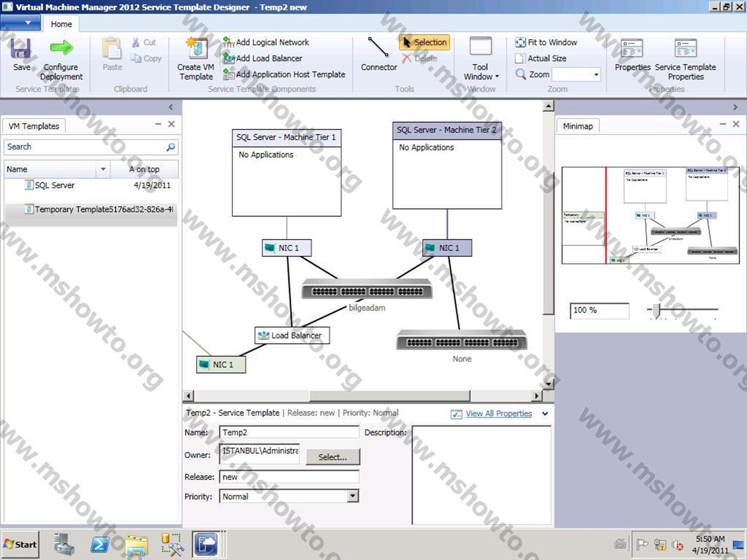
Task: Click the Zoom magnifier icon
Action: click(x=521, y=74)
